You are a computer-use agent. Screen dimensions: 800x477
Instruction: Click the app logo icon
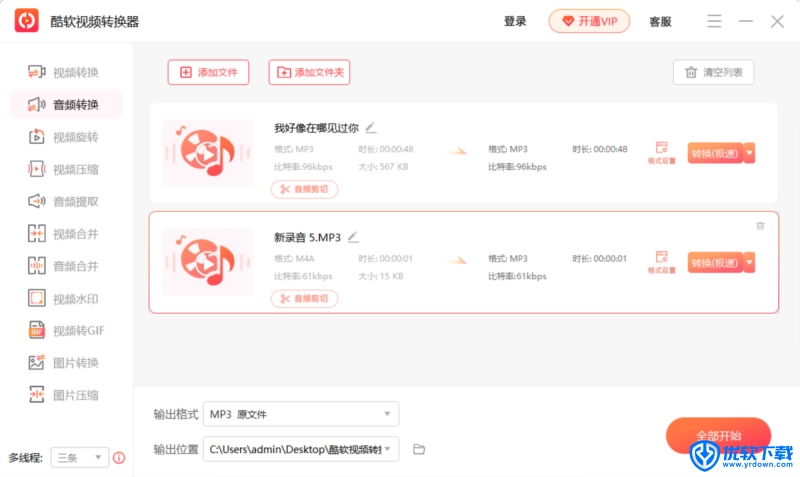(x=27, y=20)
